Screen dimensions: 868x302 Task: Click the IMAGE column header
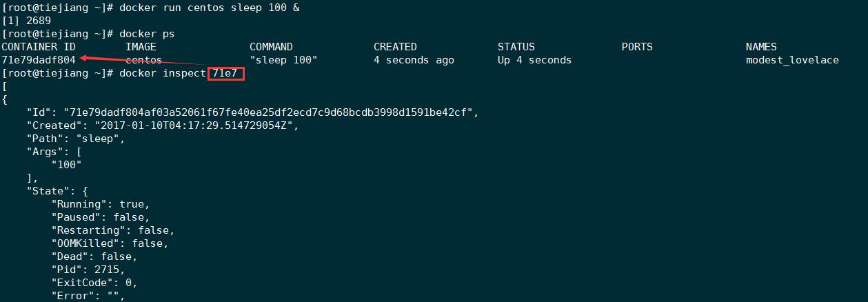pyautogui.click(x=141, y=47)
